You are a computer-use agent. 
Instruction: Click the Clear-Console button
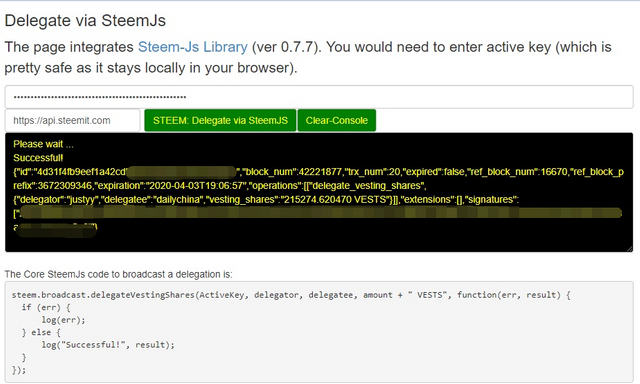click(x=337, y=120)
